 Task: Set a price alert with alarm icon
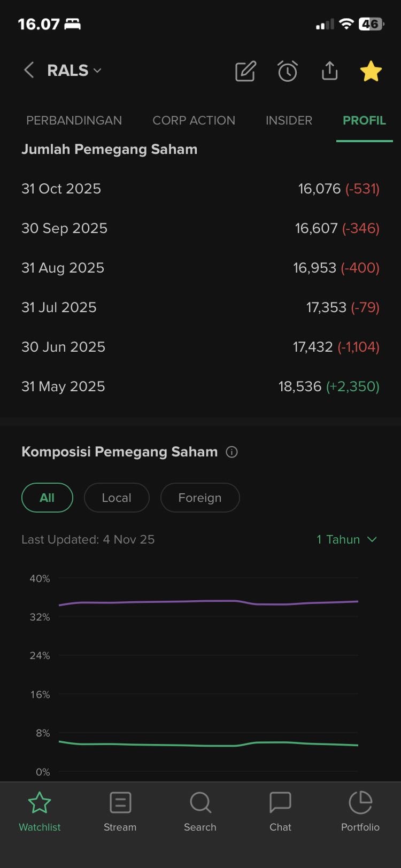288,71
